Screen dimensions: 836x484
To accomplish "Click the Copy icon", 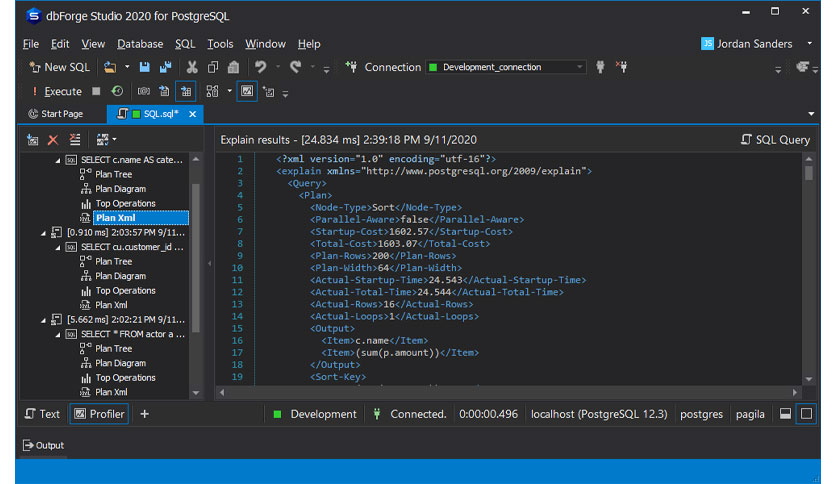I will (213, 67).
